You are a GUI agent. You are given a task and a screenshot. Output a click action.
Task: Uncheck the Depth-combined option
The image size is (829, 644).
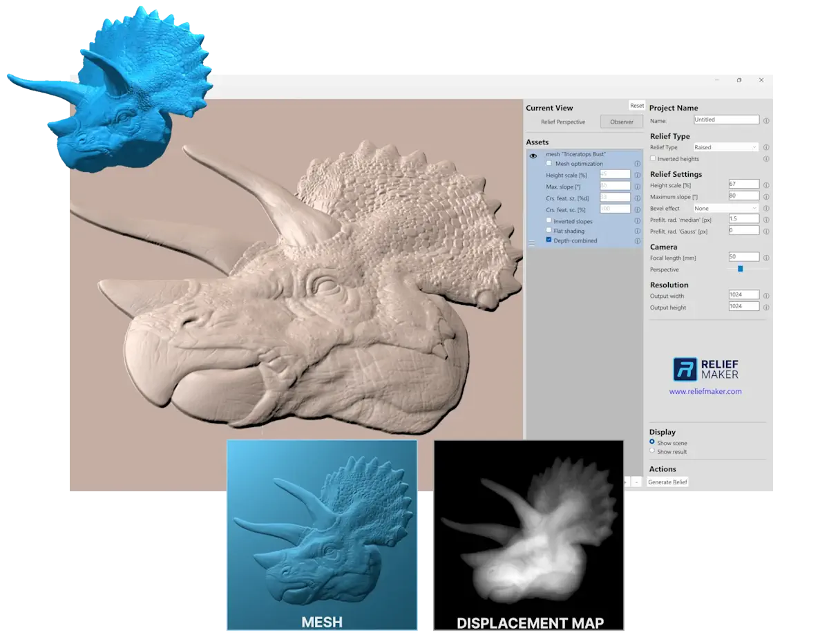549,240
